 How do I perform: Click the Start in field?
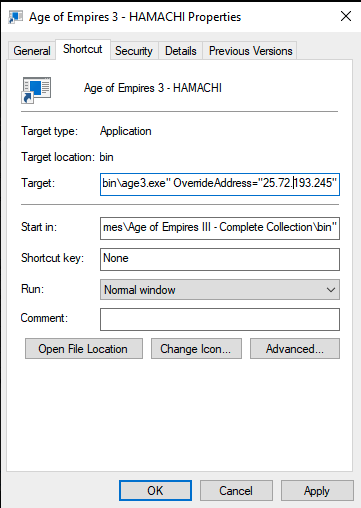(220, 228)
